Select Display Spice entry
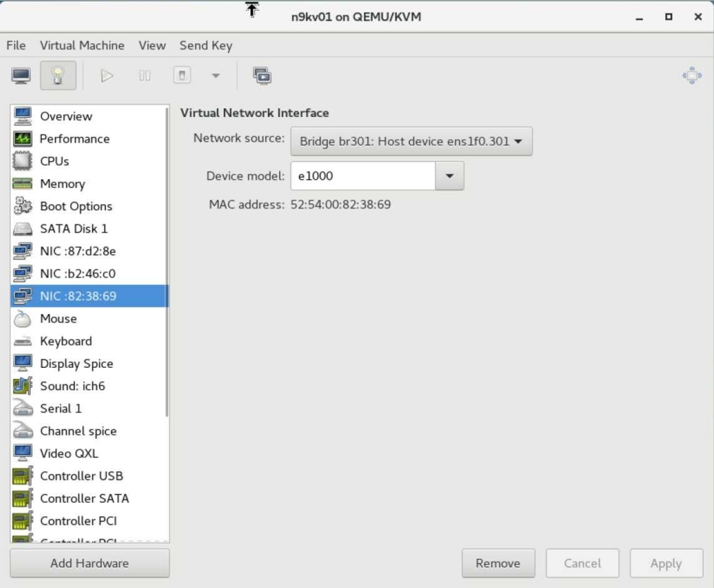Screen dimensions: 714x588 (89, 364)
